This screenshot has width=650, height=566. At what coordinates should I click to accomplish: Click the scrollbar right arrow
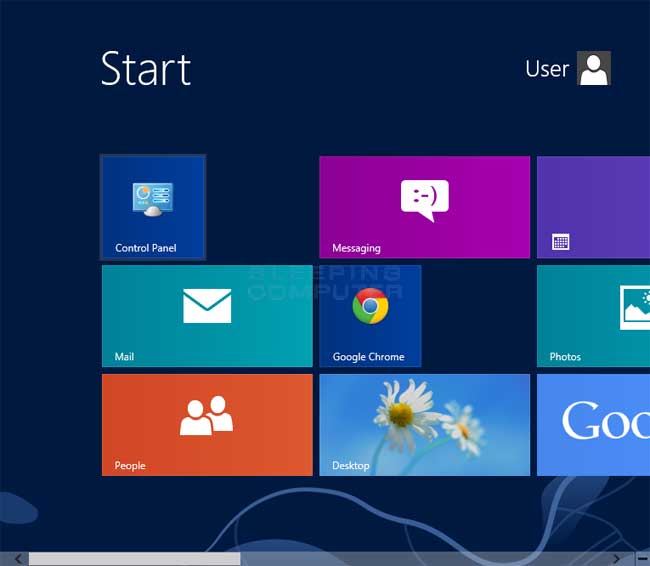tap(616, 559)
